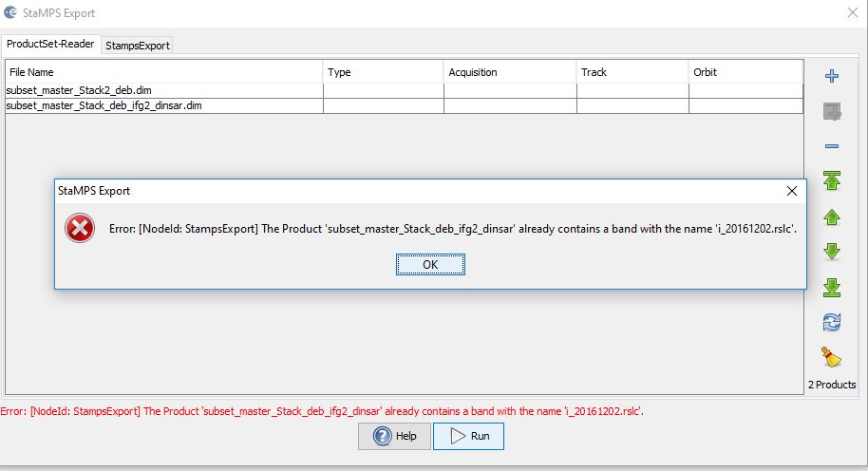Switch to the ProductSet-Reader tab

pyautogui.click(x=50, y=44)
